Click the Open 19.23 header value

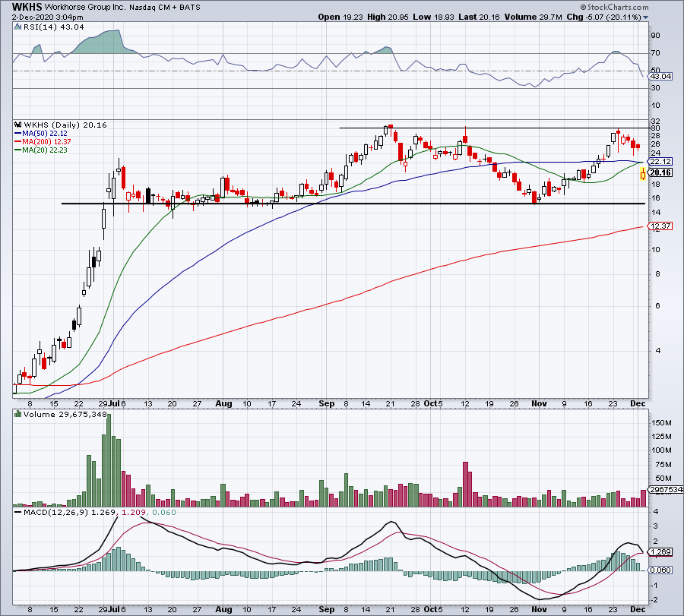[x=341, y=17]
